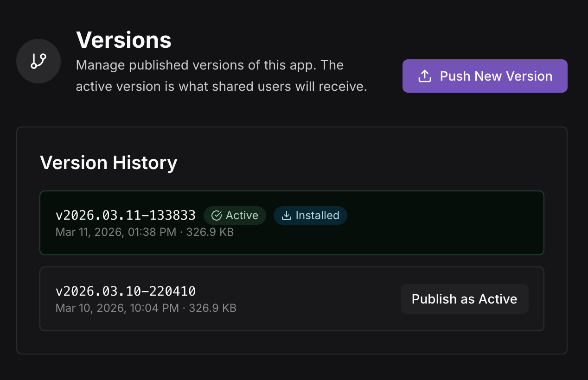Select version name v2026.03.11-133833
588x380 pixels.
(126, 215)
